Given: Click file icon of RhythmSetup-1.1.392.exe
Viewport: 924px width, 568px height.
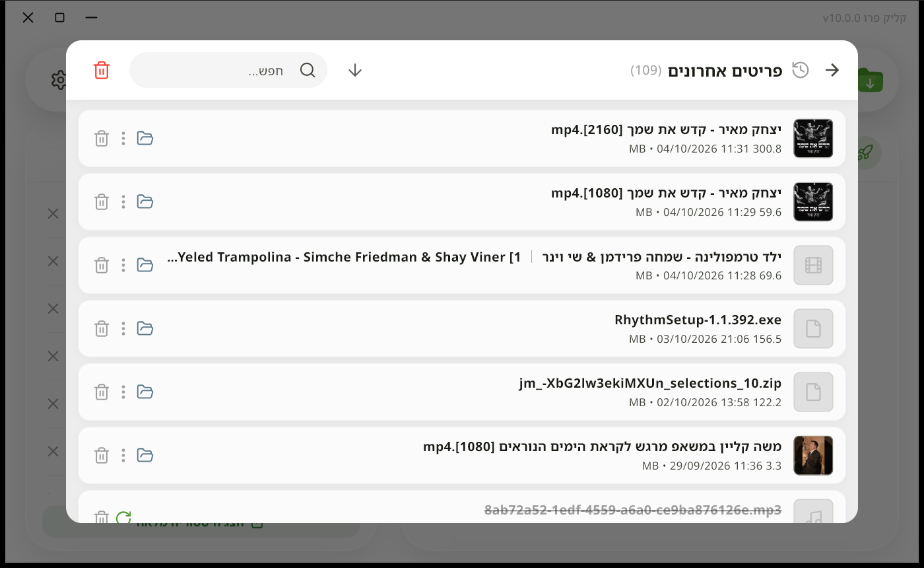Looking at the screenshot, I should coord(813,328).
